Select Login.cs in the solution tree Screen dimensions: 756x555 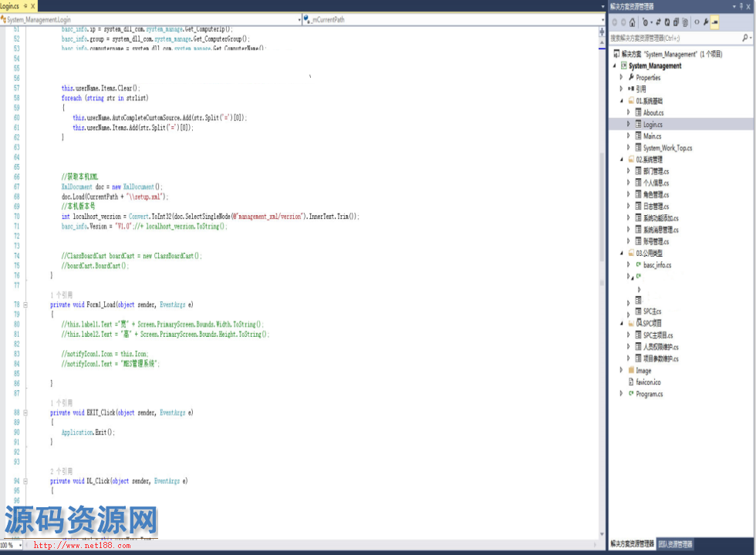[x=653, y=124]
